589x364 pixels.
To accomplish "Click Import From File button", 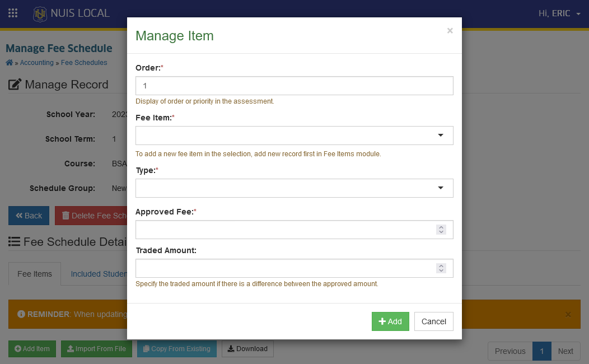I will tap(96, 349).
